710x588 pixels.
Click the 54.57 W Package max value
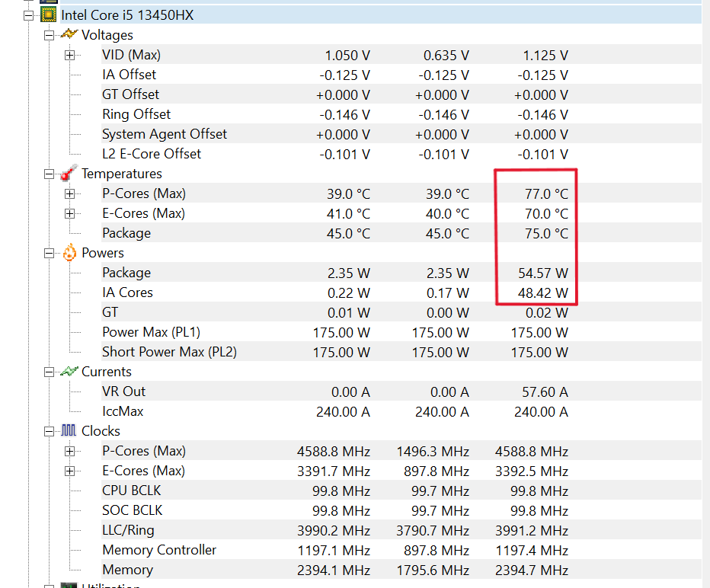[543, 273]
